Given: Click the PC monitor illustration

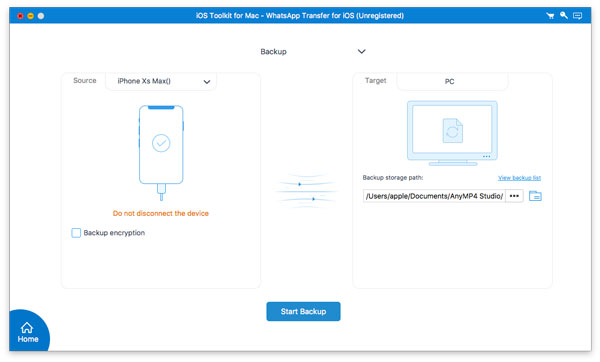Looking at the screenshot, I should [x=452, y=133].
